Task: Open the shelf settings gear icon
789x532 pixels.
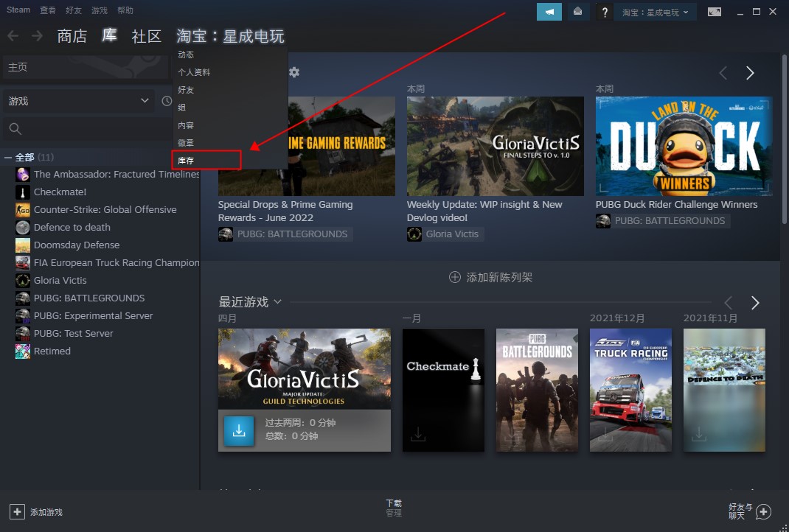Action: click(294, 72)
